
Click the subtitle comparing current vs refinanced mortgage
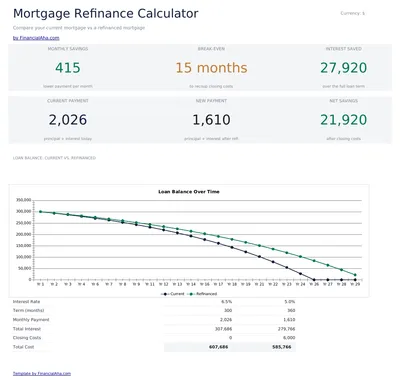pos(79,28)
